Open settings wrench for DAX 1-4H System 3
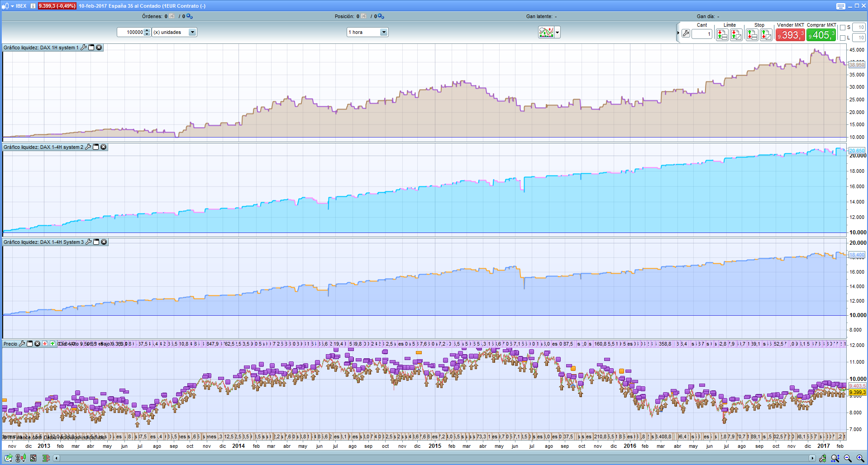868x465 pixels. click(89, 242)
